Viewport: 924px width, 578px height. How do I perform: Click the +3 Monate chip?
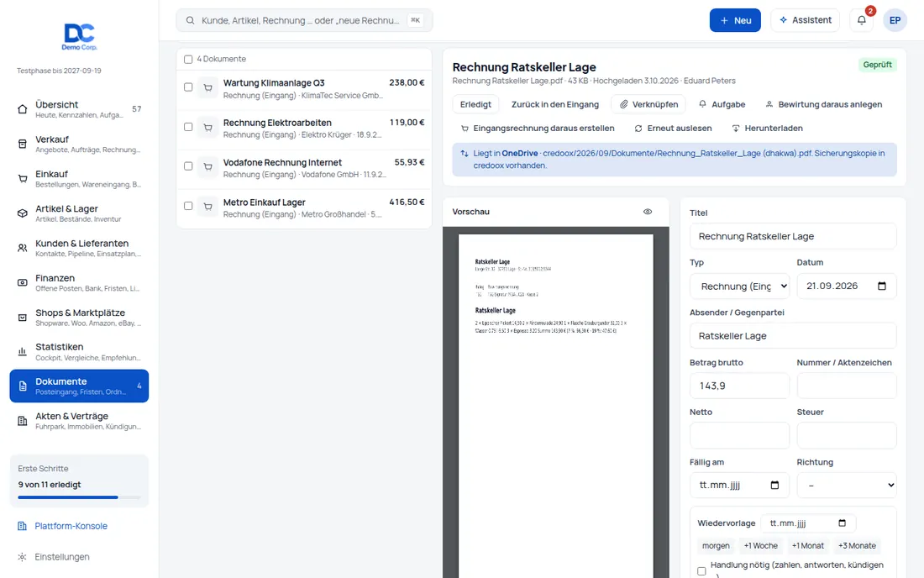[x=857, y=545]
